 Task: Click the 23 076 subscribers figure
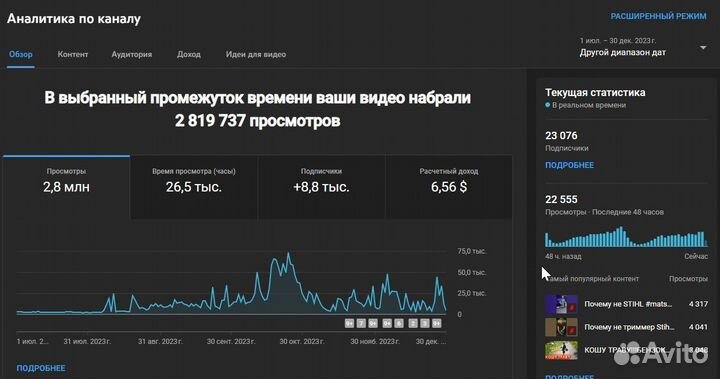[x=561, y=136]
